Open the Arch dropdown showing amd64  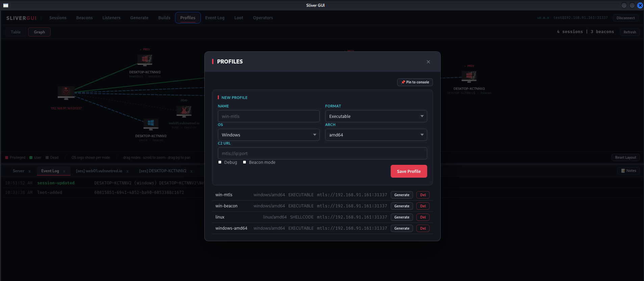pyautogui.click(x=376, y=135)
